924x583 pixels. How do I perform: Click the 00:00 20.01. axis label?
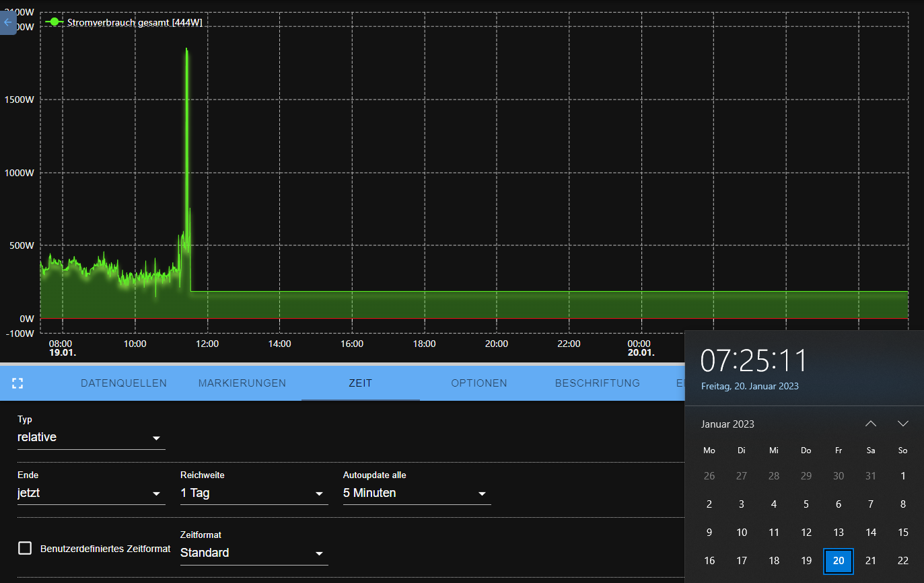[640, 348]
